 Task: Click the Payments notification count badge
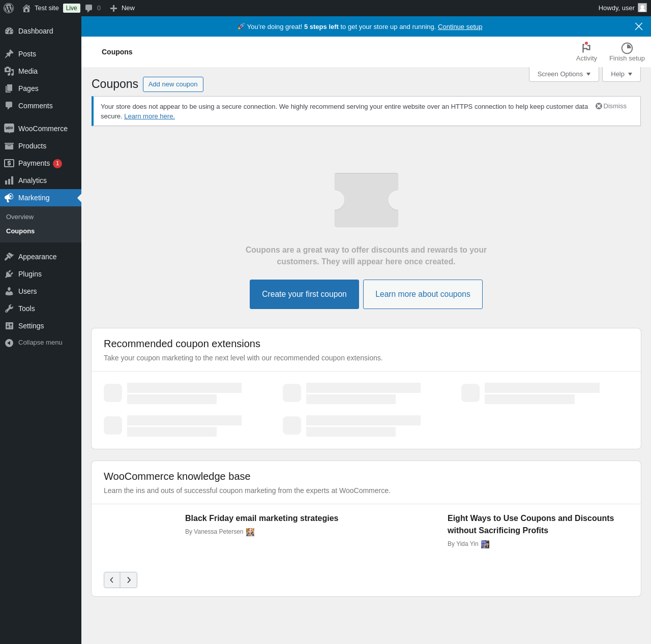(57, 164)
